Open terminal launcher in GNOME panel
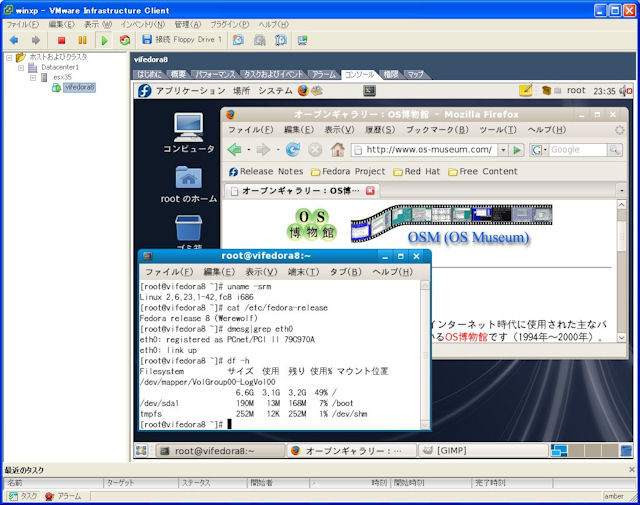This screenshot has height=505, width=640. [x=369, y=91]
